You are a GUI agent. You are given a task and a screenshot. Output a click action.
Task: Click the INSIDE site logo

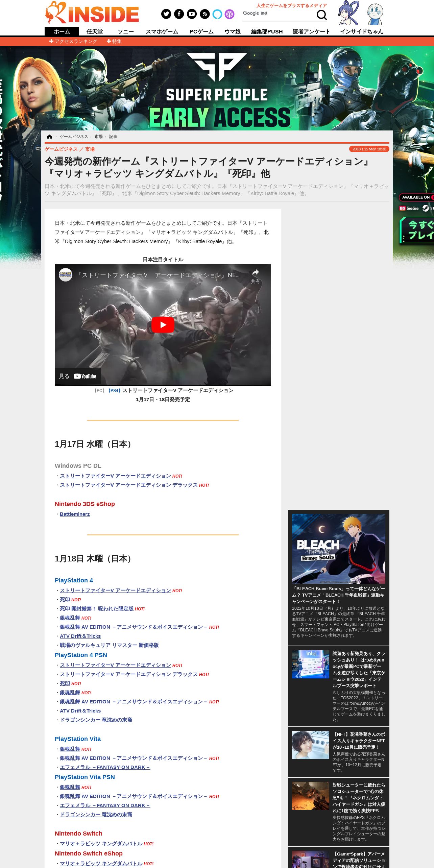[92, 13]
